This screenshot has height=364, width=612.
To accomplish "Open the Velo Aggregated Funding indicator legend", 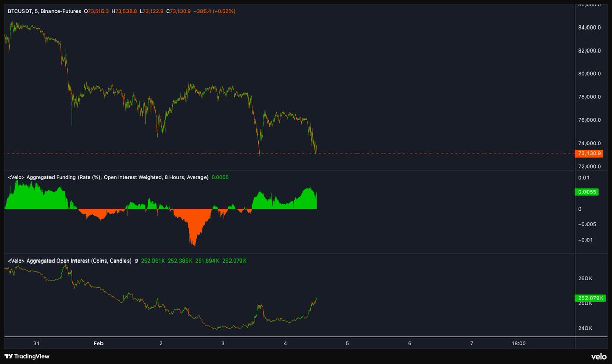I will pyautogui.click(x=108, y=177).
